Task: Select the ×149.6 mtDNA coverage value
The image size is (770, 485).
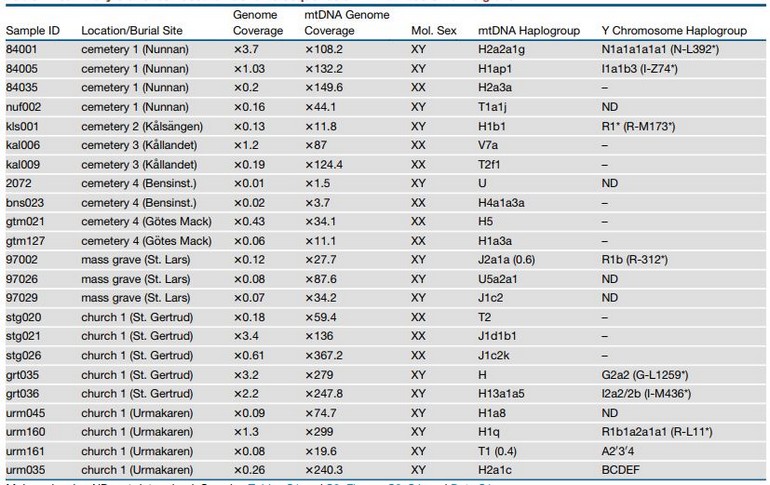Action: point(324,88)
